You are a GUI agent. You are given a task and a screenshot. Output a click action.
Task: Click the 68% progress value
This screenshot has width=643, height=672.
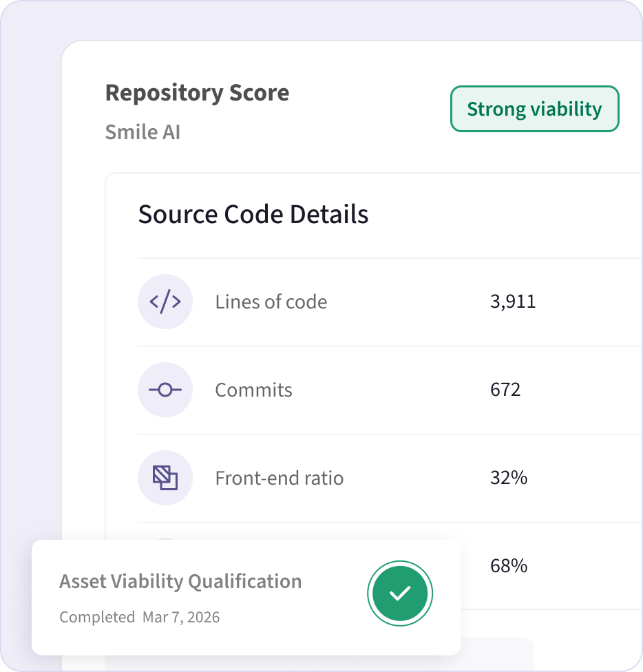click(509, 566)
